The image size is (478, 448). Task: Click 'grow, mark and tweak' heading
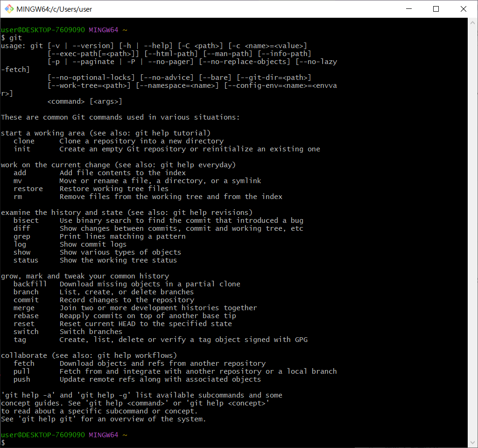click(85, 276)
